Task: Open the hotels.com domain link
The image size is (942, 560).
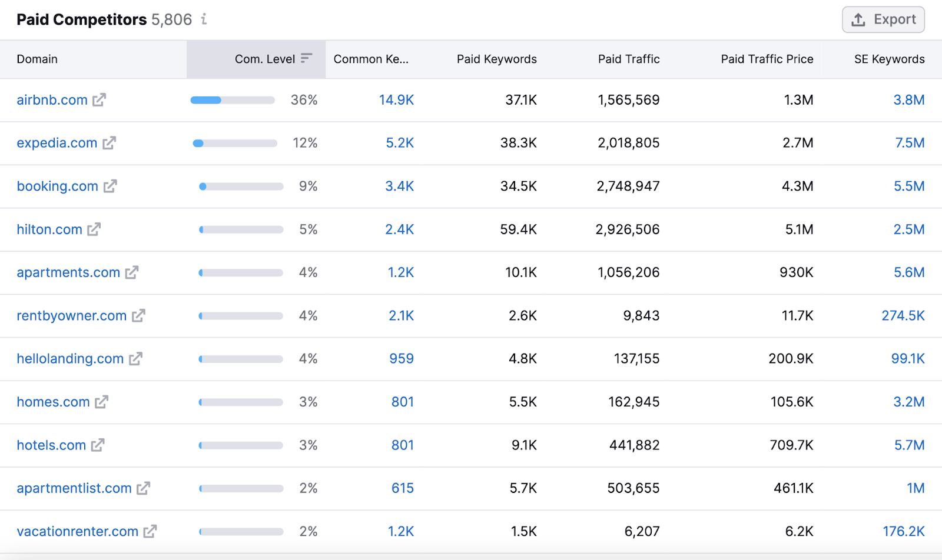Action: pyautogui.click(x=51, y=445)
